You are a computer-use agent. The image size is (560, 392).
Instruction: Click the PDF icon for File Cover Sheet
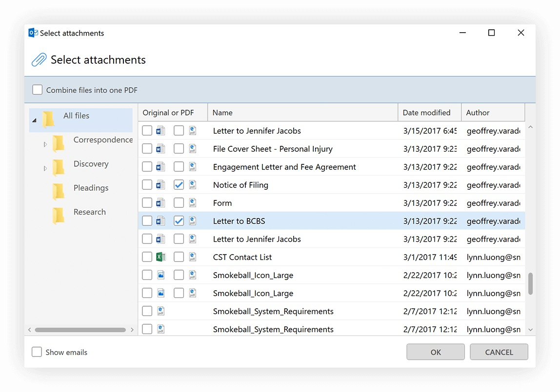193,149
